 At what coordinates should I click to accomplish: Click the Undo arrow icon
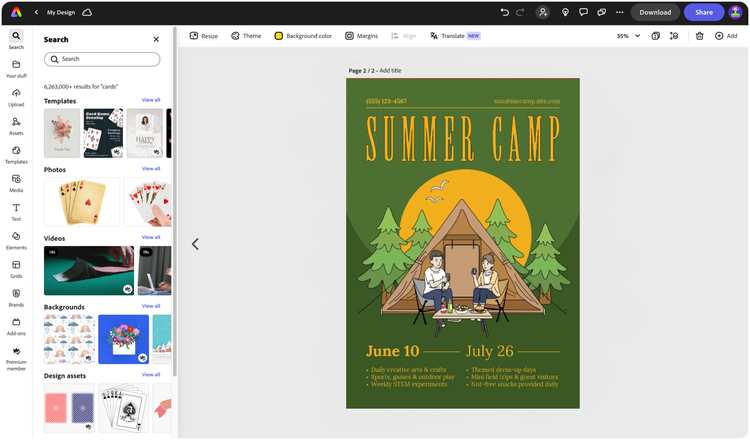(504, 12)
